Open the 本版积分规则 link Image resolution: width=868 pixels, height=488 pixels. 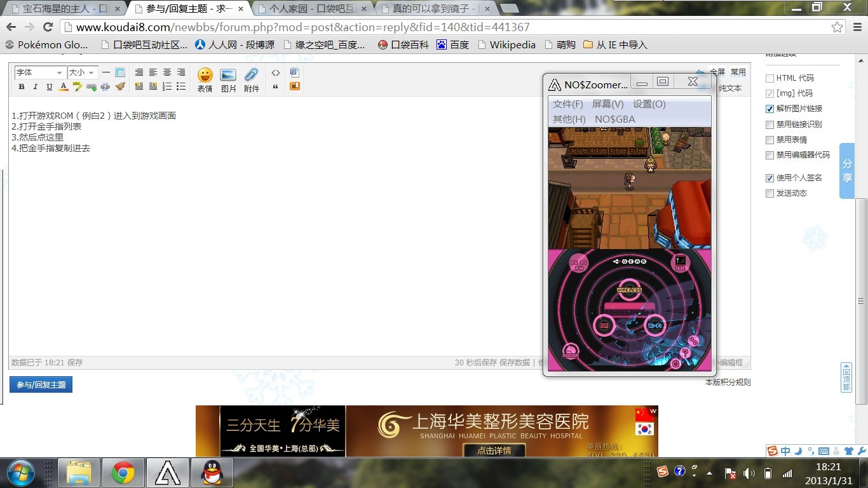tap(728, 383)
